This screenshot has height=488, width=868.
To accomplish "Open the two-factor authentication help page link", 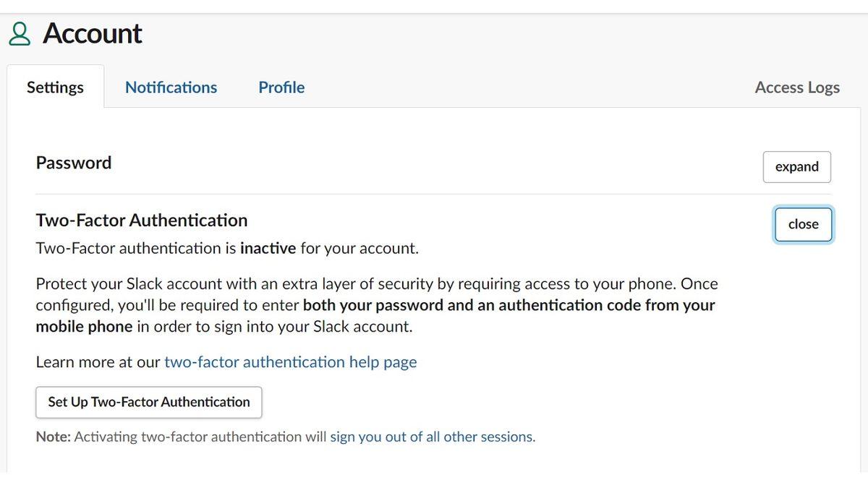I will pyautogui.click(x=290, y=362).
